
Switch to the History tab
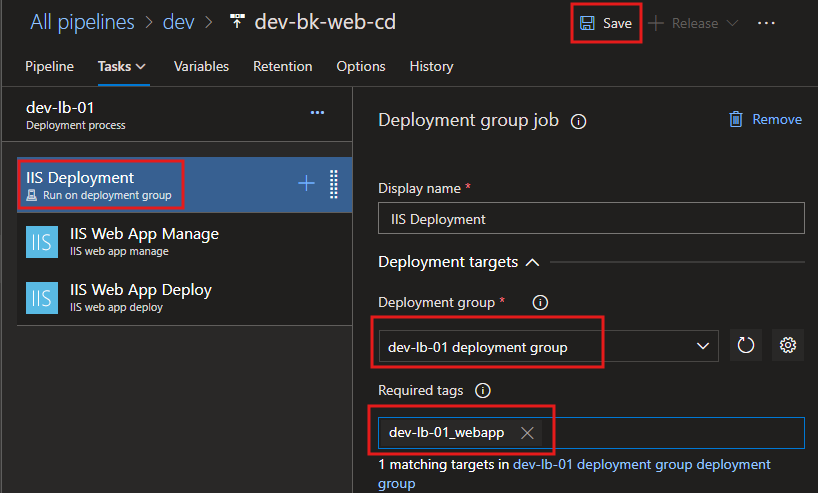(431, 66)
